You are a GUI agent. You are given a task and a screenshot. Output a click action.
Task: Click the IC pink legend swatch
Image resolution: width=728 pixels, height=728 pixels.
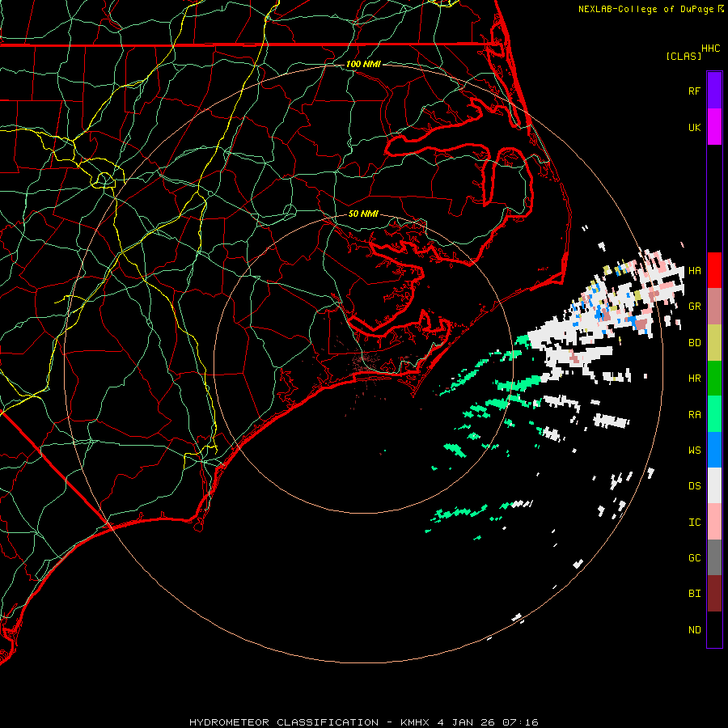click(714, 522)
